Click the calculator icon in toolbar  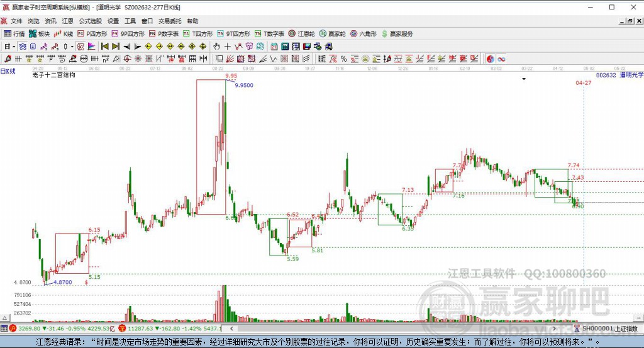point(286,46)
